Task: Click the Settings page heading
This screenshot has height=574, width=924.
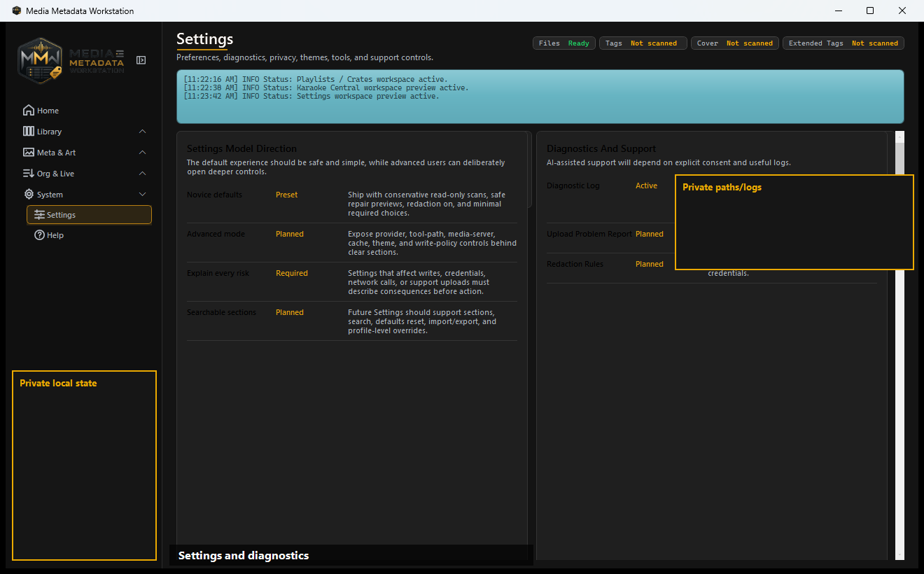Action: [205, 39]
